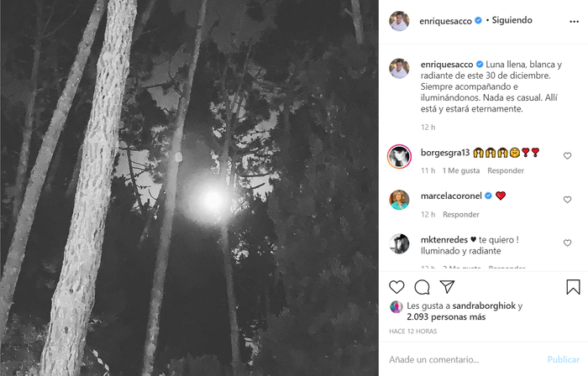Open comments with the speech bubble icon
Image resolution: width=588 pixels, height=376 pixels.
[x=423, y=287]
